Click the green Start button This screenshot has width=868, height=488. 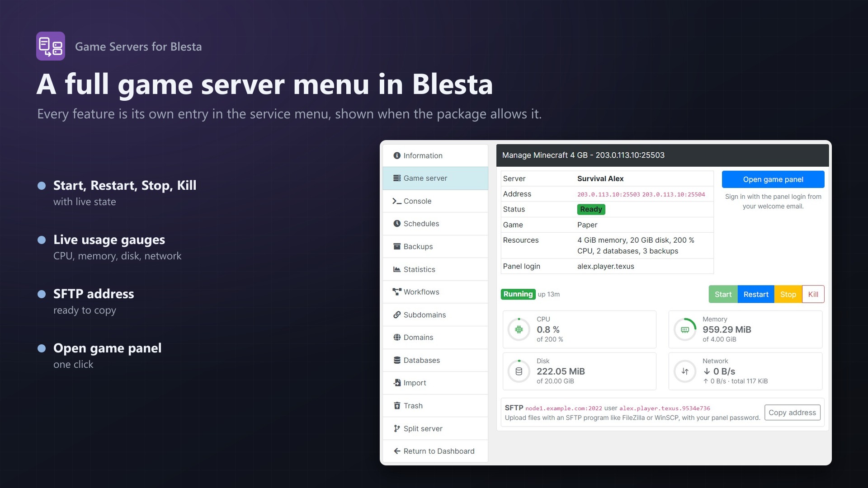723,294
